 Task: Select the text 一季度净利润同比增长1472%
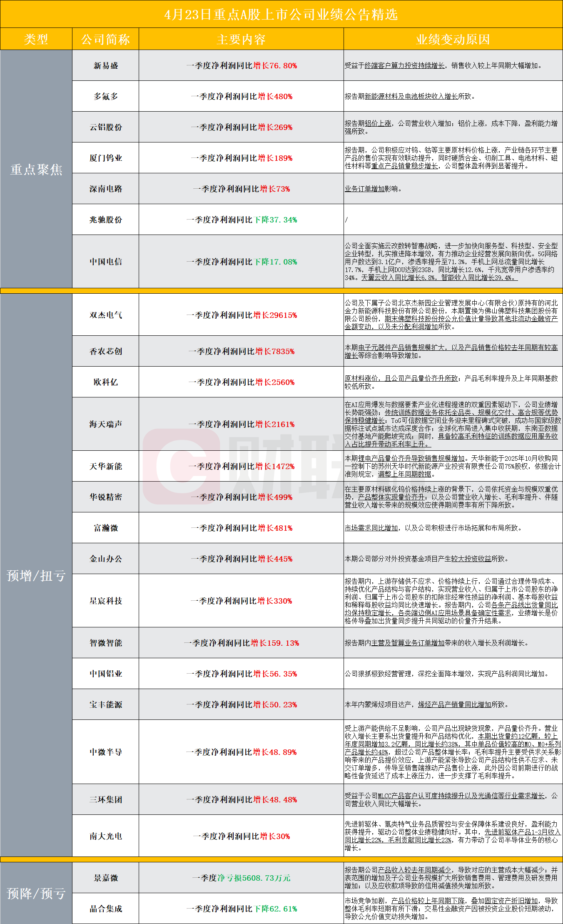[x=242, y=466]
